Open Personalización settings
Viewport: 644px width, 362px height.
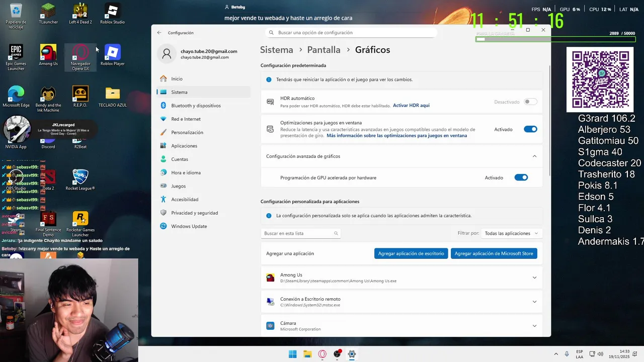coord(204,132)
